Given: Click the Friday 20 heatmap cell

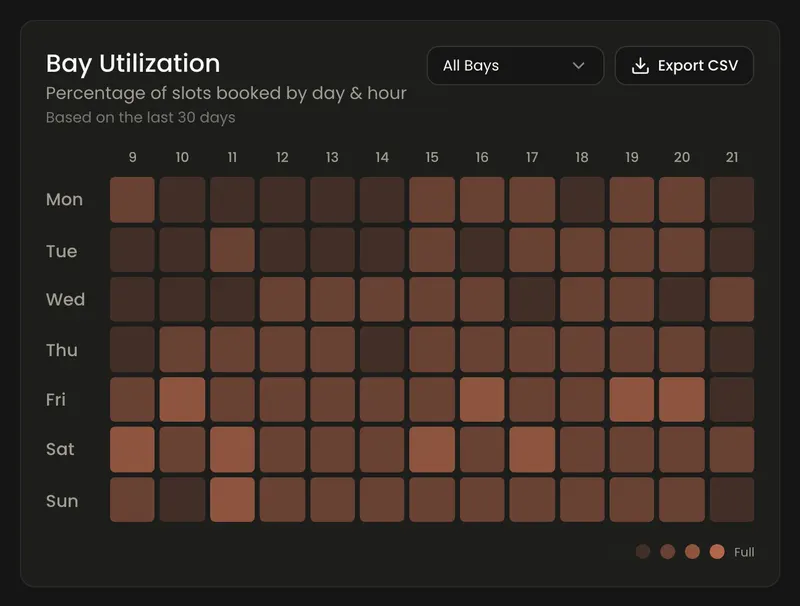Looking at the screenshot, I should 682,399.
